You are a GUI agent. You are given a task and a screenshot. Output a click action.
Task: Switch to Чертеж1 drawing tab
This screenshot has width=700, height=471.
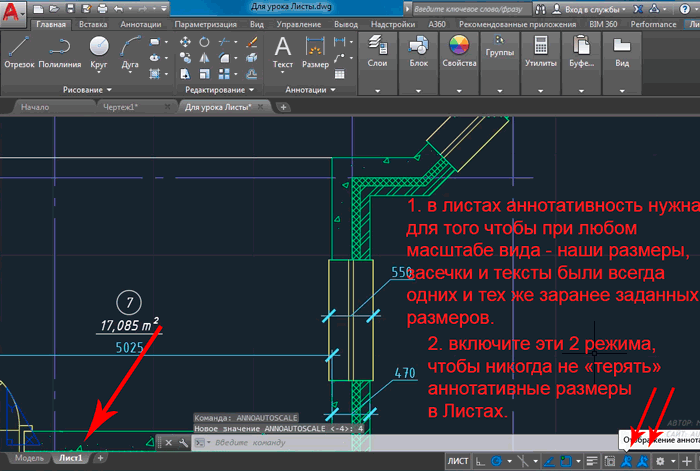[x=120, y=107]
